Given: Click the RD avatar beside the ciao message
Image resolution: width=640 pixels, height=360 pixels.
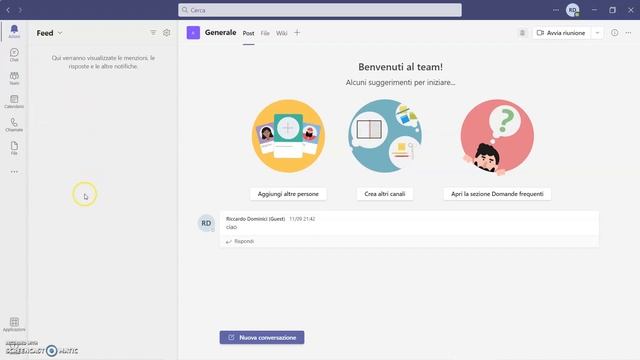Looking at the screenshot, I should point(206,223).
